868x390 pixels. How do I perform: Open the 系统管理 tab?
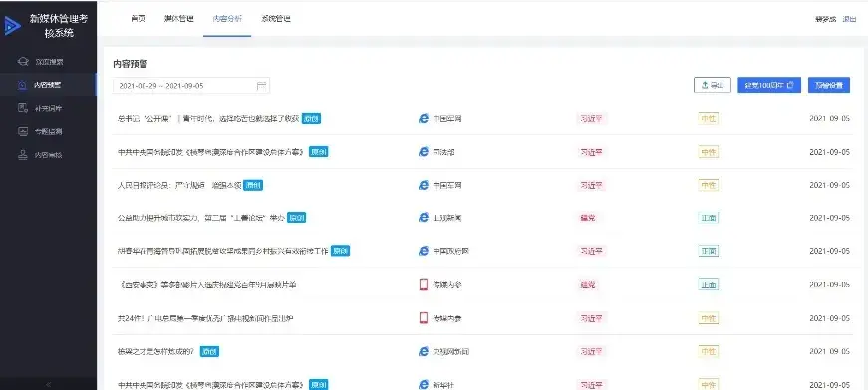click(276, 18)
